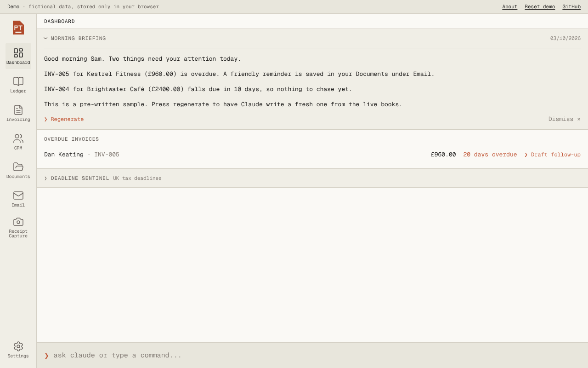
Task: Click the £960.00 amount in overdue row
Action: (443, 155)
